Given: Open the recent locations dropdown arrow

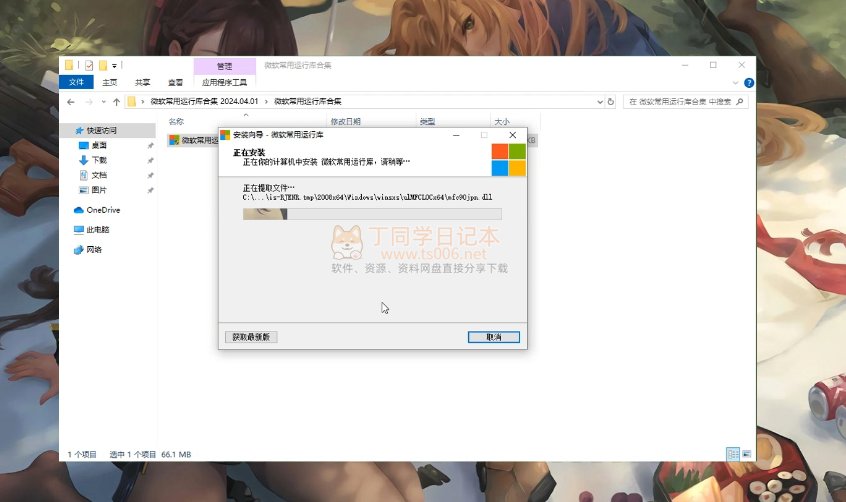Looking at the screenshot, I should (x=104, y=101).
